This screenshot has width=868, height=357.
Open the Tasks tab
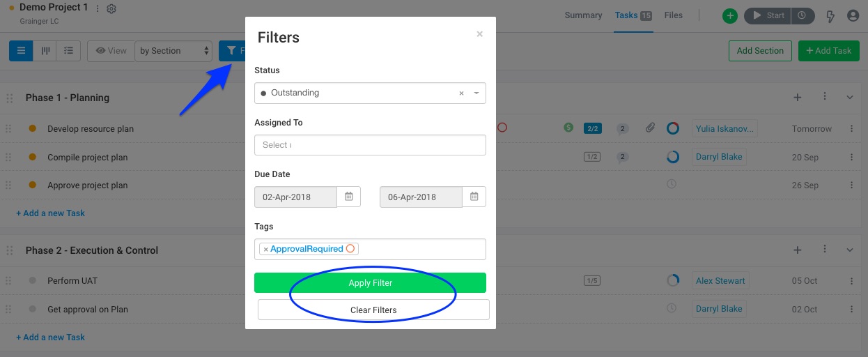point(633,15)
